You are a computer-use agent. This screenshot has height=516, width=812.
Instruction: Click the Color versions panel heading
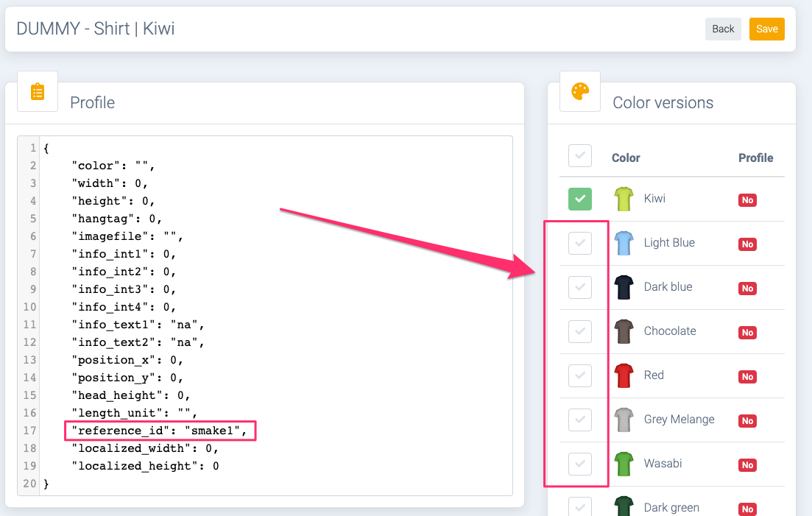[x=663, y=102]
